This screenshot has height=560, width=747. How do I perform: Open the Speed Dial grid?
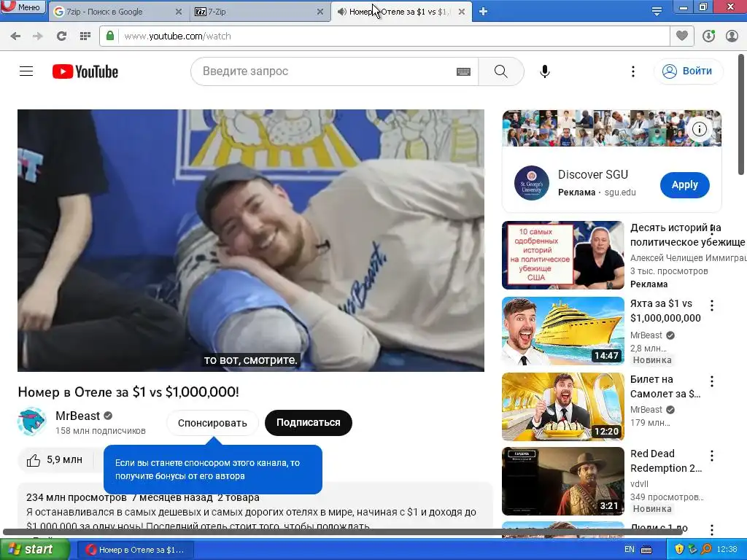[85, 36]
